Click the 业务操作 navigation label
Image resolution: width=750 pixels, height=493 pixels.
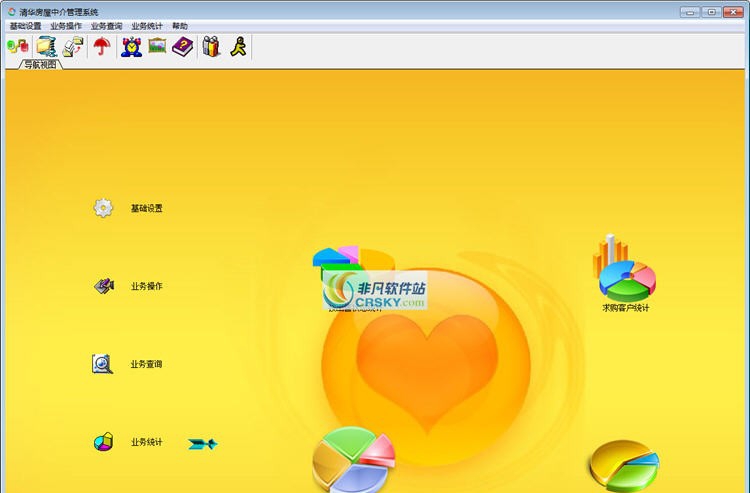[147, 286]
